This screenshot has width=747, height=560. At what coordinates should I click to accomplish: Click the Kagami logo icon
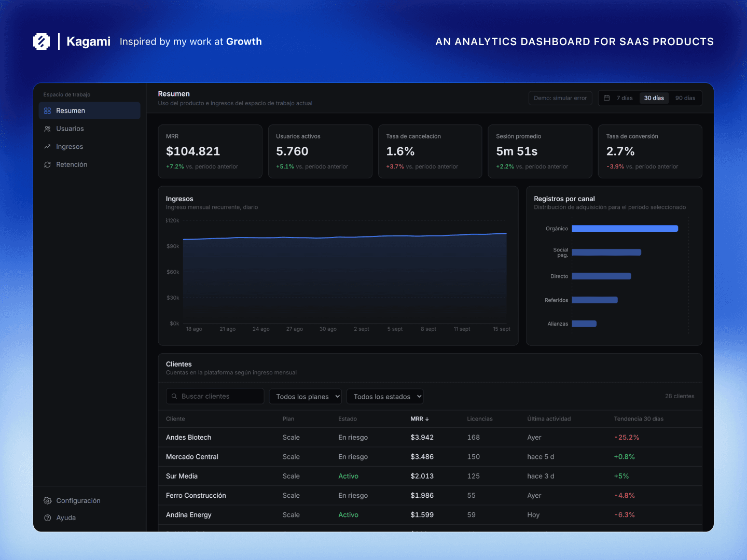pyautogui.click(x=41, y=41)
